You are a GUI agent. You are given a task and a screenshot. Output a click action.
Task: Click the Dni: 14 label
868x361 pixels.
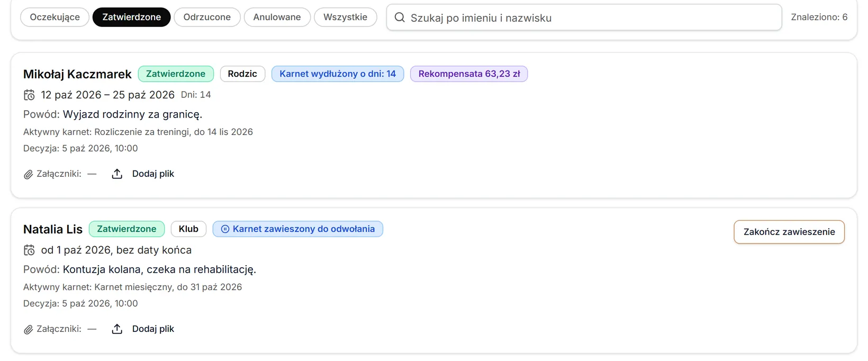point(196,95)
